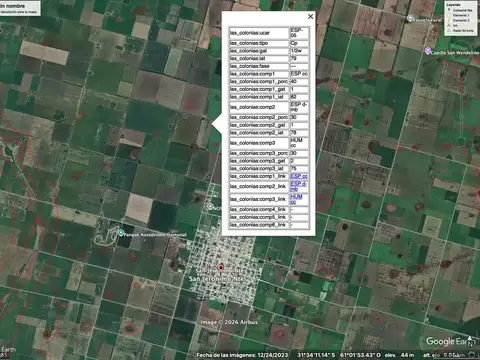The height and width of the screenshot is (360, 480).
Task: Select the ESP d-mb value in comp2 row
Action: pos(299,107)
